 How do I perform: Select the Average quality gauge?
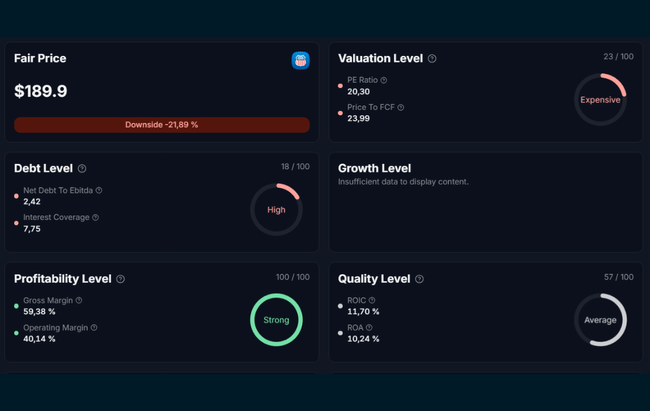[600, 320]
